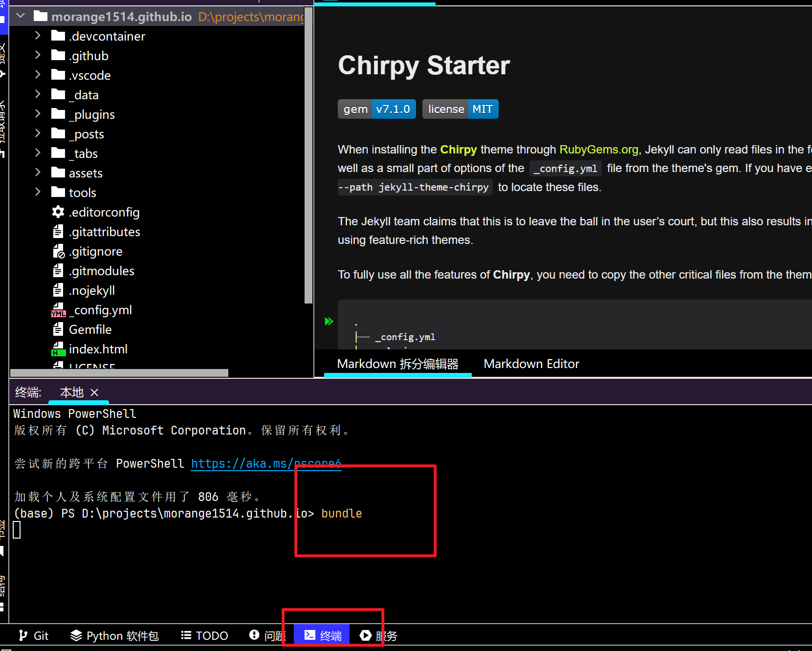
Task: Click the Gemfile file icon
Action: pos(58,329)
